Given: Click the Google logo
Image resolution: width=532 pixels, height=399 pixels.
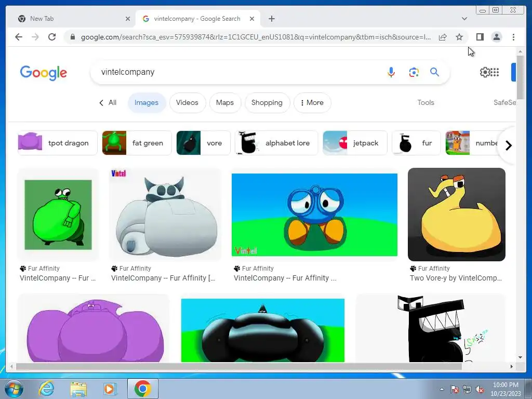Looking at the screenshot, I should 44,73.
